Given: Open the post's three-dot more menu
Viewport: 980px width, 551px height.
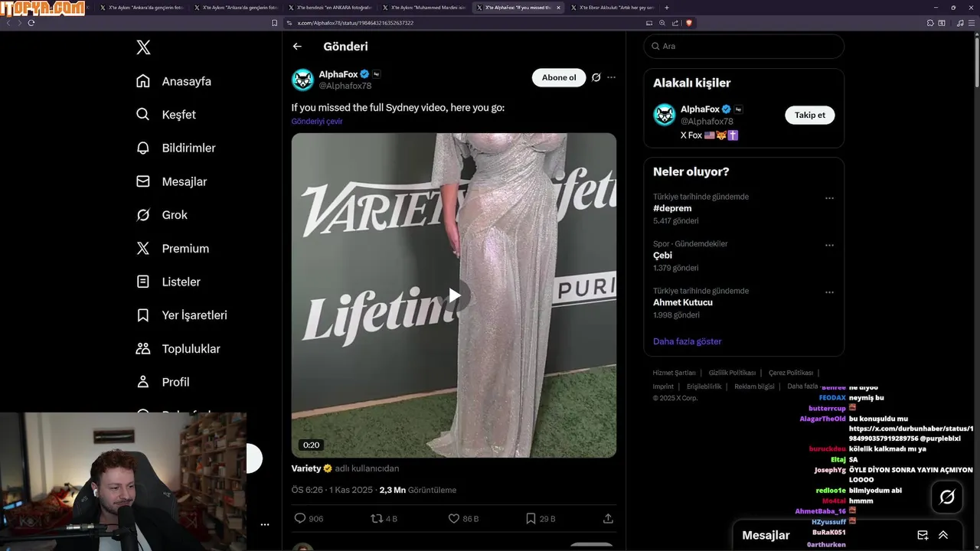Looking at the screenshot, I should click(611, 77).
